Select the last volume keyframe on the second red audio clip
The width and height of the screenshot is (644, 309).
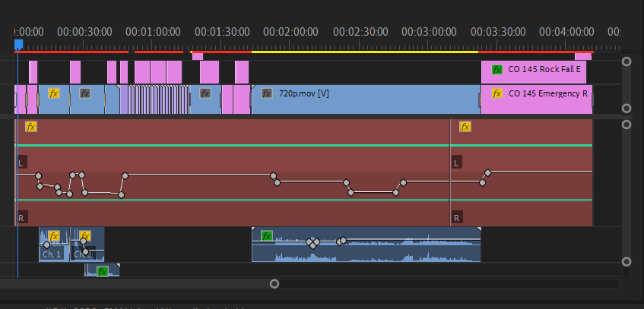pyautogui.click(x=488, y=173)
